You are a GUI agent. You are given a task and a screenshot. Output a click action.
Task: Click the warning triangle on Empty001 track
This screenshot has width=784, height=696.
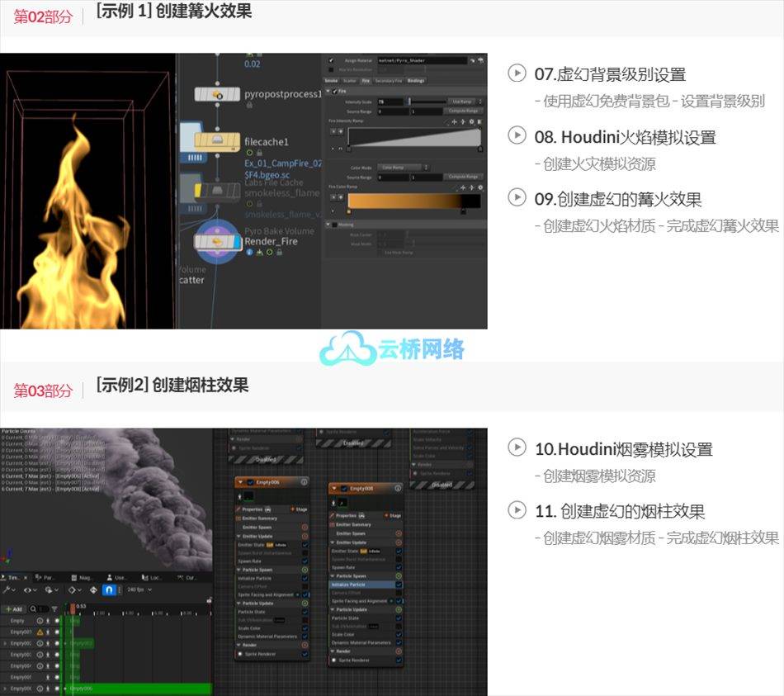point(40,632)
